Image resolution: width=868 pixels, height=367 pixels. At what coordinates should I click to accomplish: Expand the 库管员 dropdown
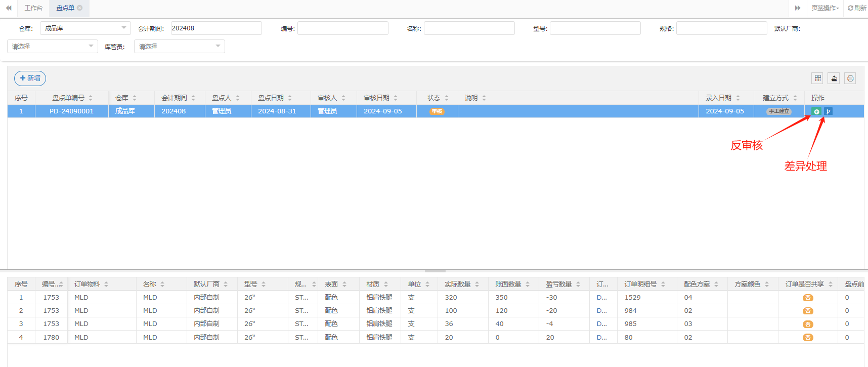tap(179, 47)
